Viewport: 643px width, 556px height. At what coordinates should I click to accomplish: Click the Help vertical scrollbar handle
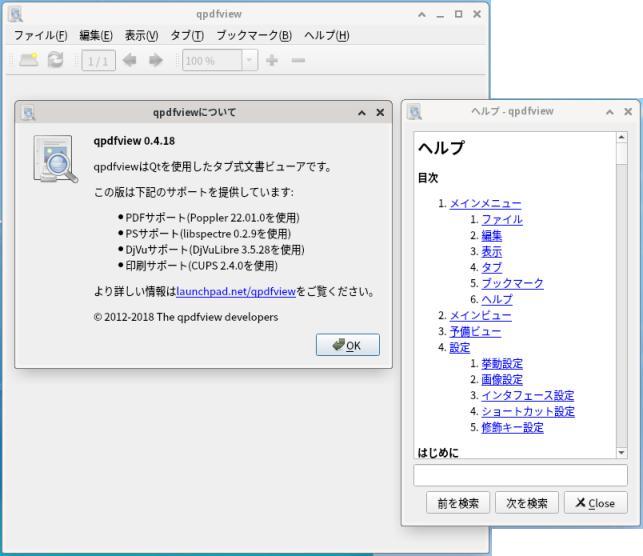[x=622, y=154]
